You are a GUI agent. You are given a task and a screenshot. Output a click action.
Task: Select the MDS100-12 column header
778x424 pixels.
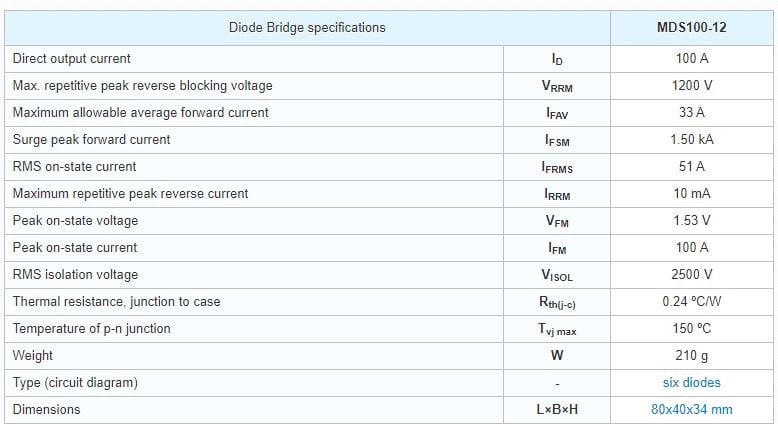click(691, 27)
